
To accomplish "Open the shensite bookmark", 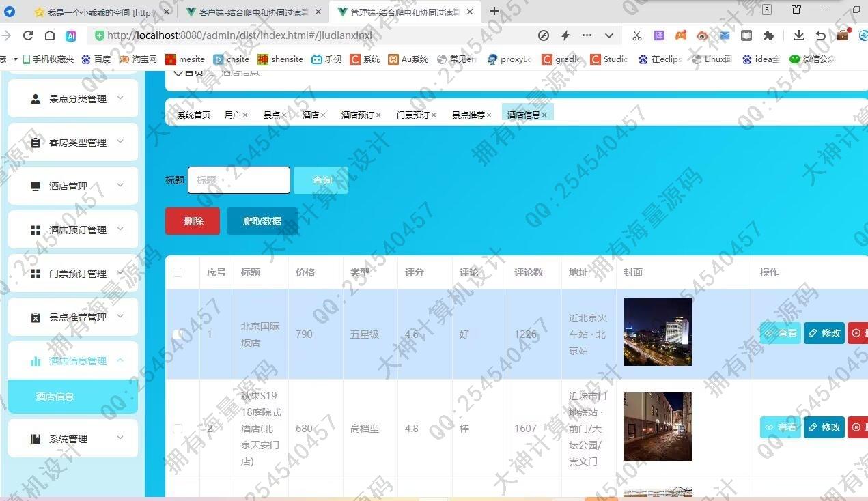I will [x=280, y=59].
